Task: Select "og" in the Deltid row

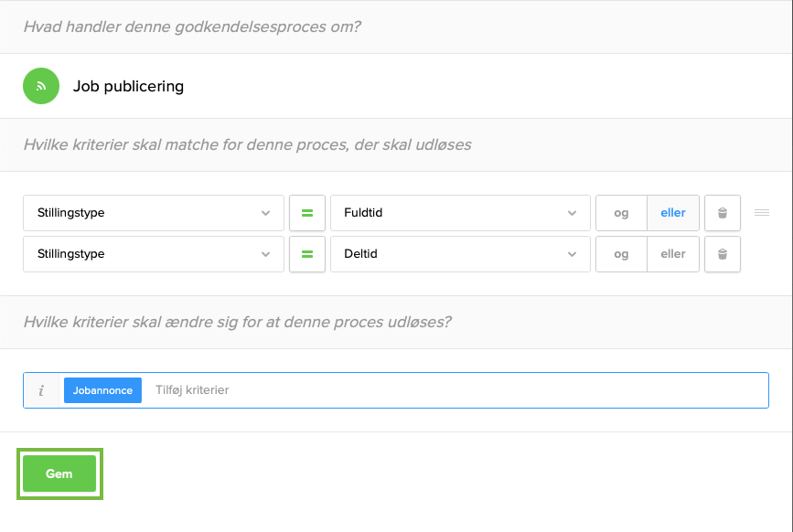Action: [621, 254]
